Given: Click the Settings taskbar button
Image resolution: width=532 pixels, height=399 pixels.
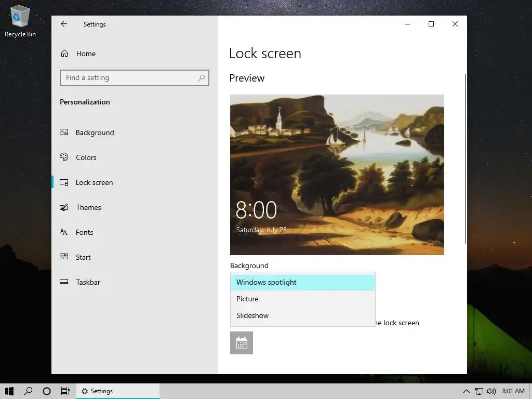Looking at the screenshot, I should tap(118, 391).
